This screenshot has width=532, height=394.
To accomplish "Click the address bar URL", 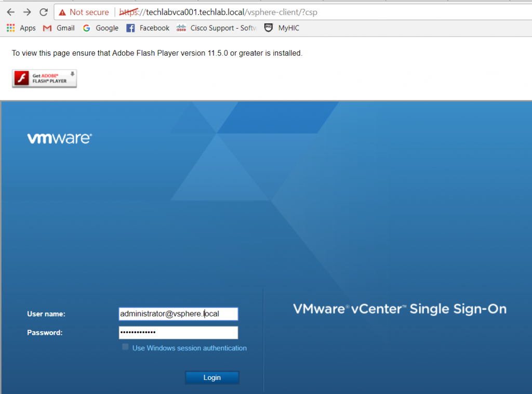I will click(x=218, y=12).
